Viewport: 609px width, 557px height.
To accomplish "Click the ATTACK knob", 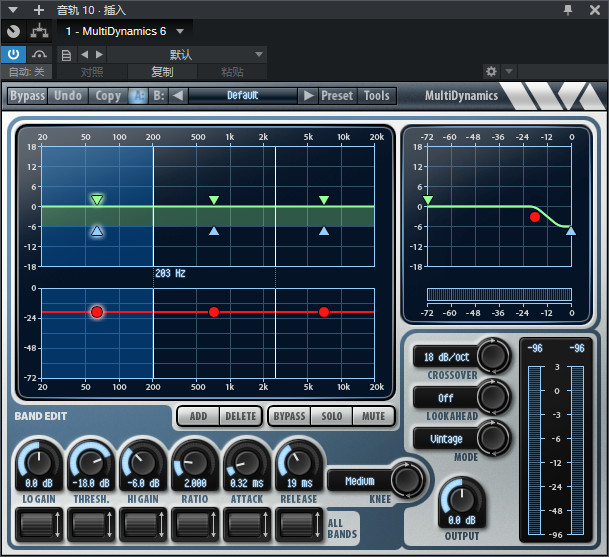I will click(x=247, y=462).
